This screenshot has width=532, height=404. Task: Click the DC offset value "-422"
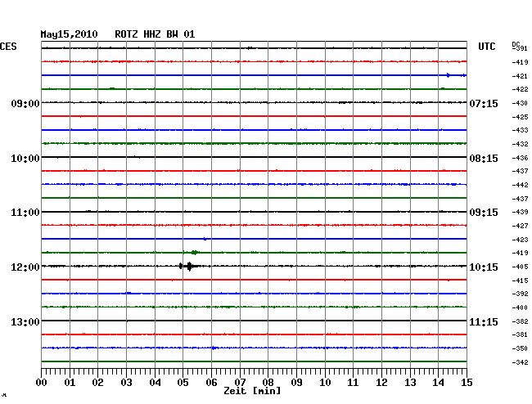pos(520,89)
